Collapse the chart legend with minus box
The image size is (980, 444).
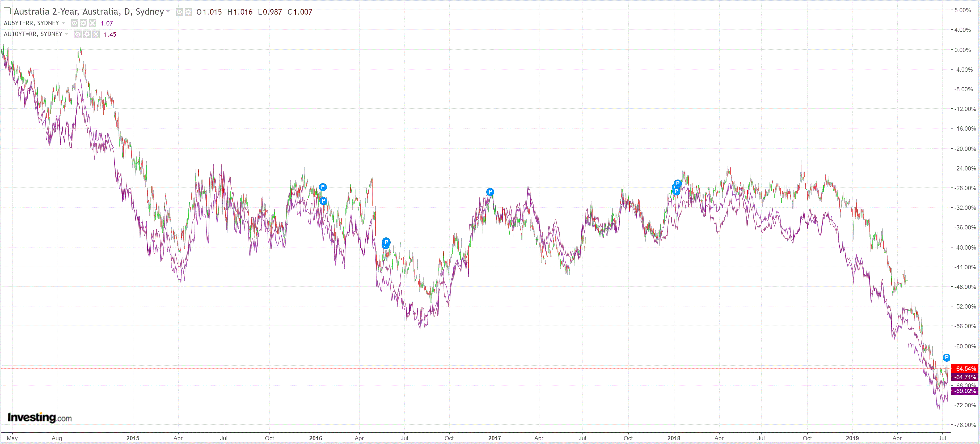tap(7, 11)
